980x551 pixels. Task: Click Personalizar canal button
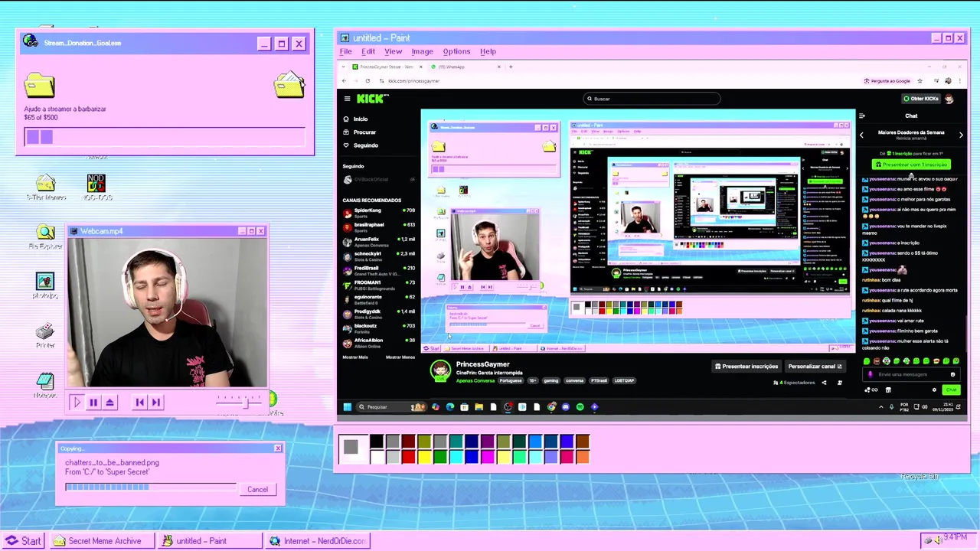(x=815, y=366)
